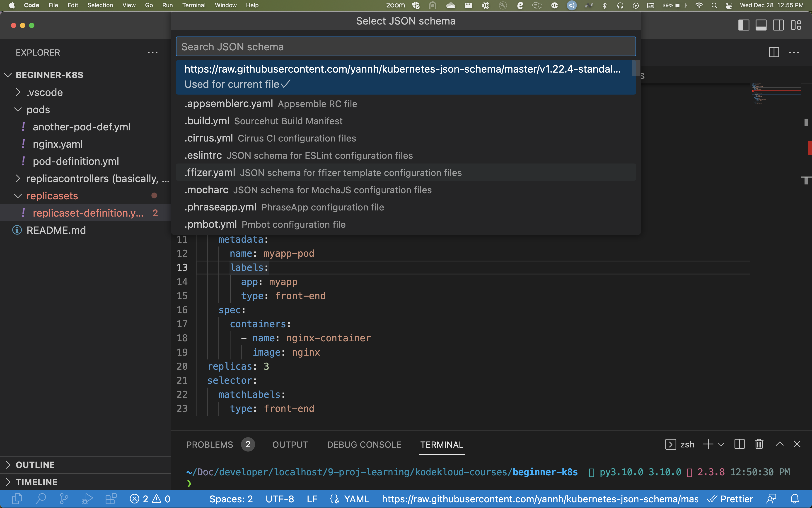Open Search view magnifier in status bar
This screenshot has width=812, height=508.
(41, 499)
